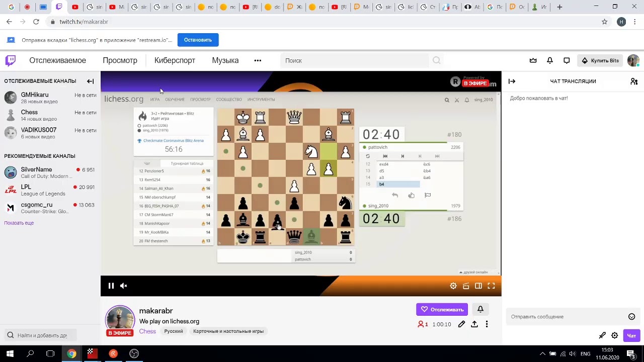
Task: Click the purple Чат send button
Action: pos(631,335)
